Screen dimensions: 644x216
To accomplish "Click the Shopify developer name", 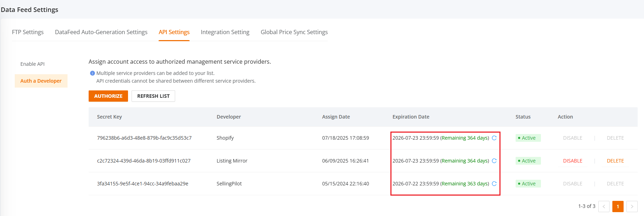I will 225,138.
